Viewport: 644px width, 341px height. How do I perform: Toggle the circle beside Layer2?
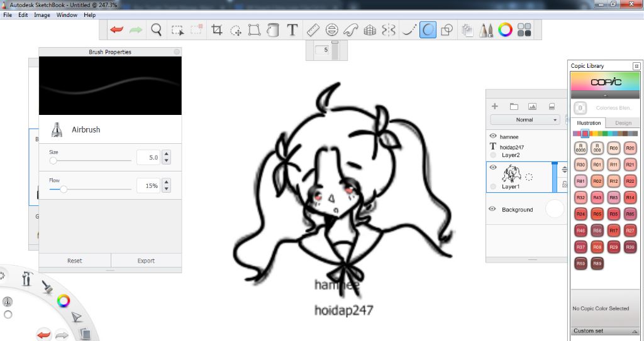493,155
